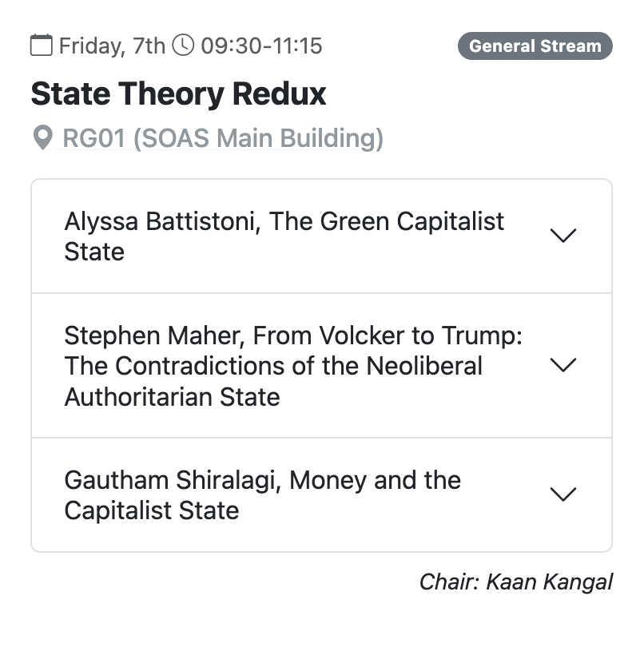Expand the Stephen Maher talk chevron
This screenshot has width=644, height=647.
point(563,365)
